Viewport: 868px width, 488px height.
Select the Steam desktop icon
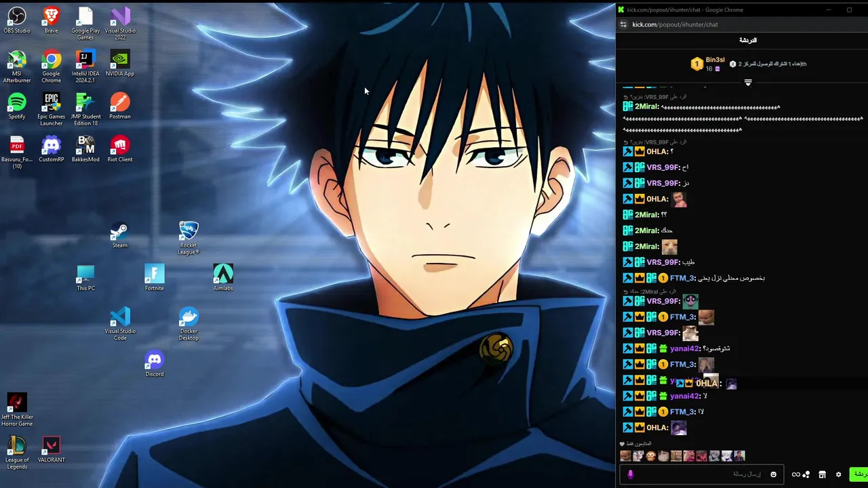click(120, 235)
